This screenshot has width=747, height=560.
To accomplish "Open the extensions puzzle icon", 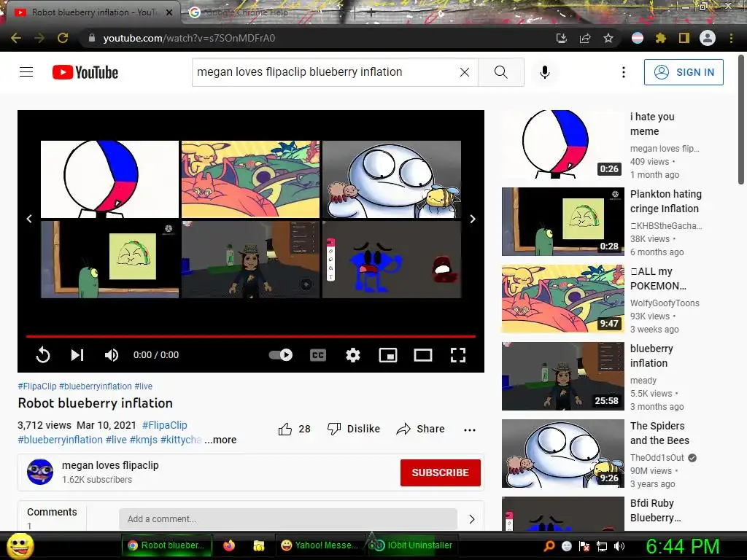I will (x=661, y=38).
